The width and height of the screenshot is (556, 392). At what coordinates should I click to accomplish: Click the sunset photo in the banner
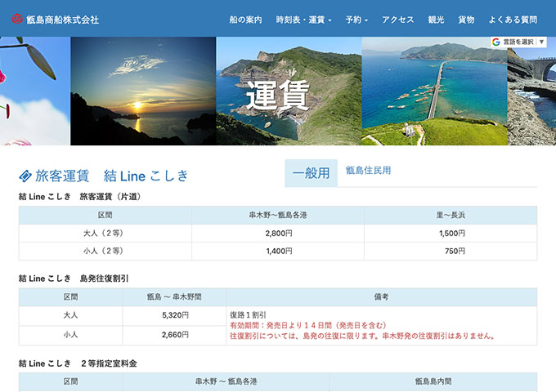(x=143, y=91)
